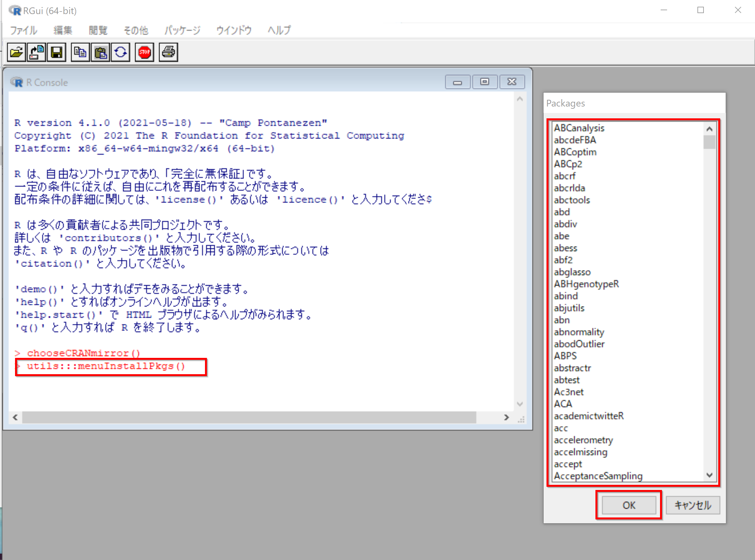Open the 編集 menu

63,30
